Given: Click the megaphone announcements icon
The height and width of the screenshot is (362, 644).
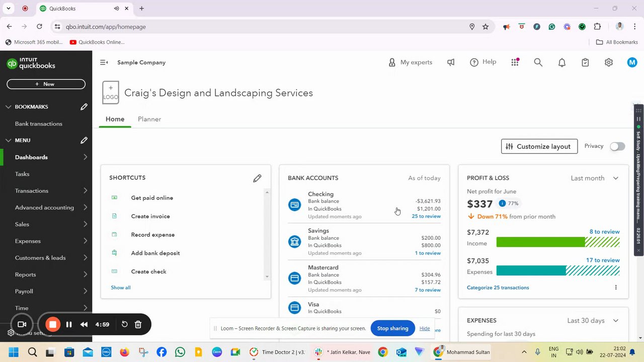Looking at the screenshot, I should (x=451, y=62).
